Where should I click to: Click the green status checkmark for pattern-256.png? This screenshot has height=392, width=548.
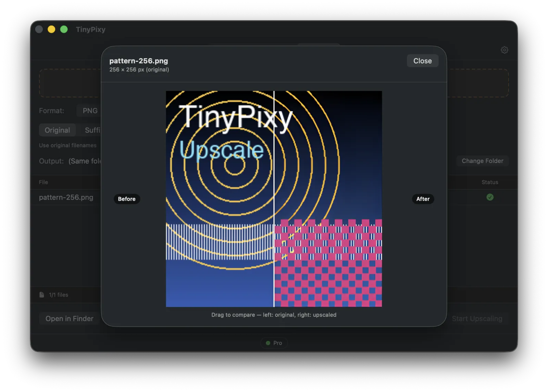[490, 197]
